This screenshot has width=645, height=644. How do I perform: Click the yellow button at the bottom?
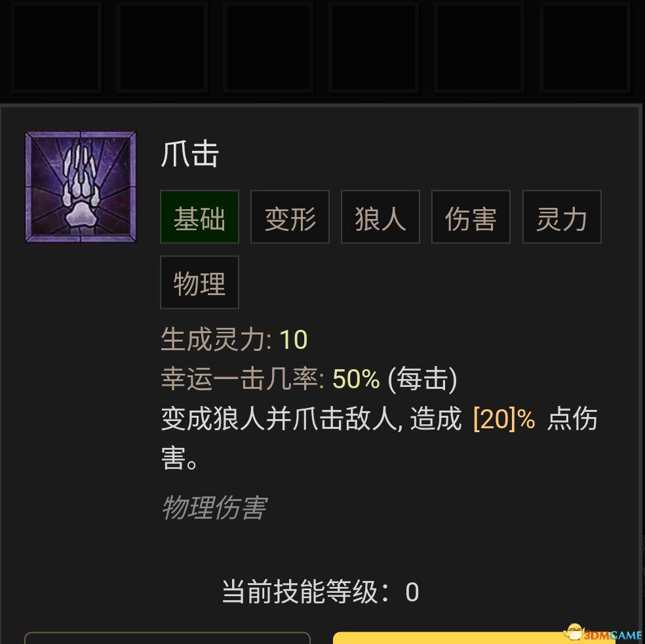click(x=473, y=638)
